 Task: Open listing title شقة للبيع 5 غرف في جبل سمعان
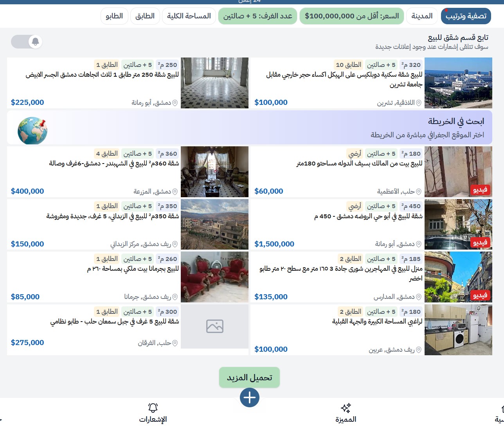click(115, 322)
